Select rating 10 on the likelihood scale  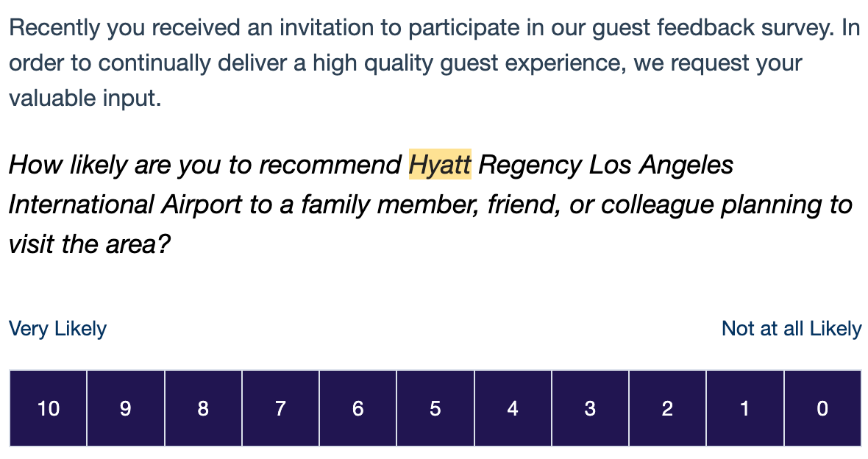[48, 408]
